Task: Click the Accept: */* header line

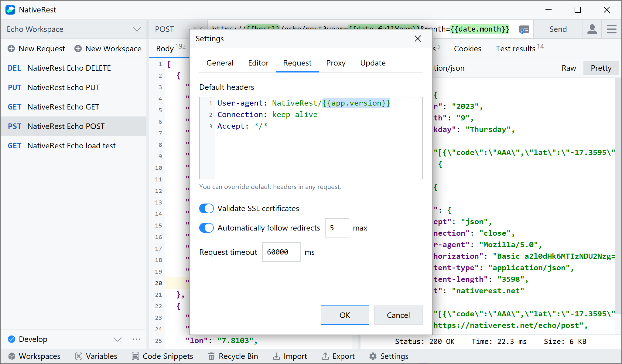Action: click(242, 126)
